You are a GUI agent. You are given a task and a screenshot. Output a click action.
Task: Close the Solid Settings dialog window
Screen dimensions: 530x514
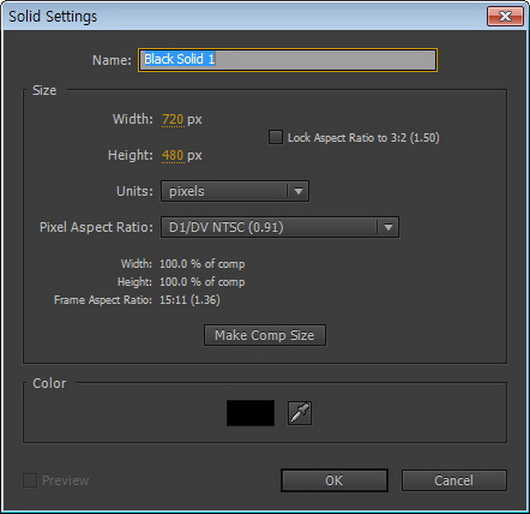tap(505, 16)
